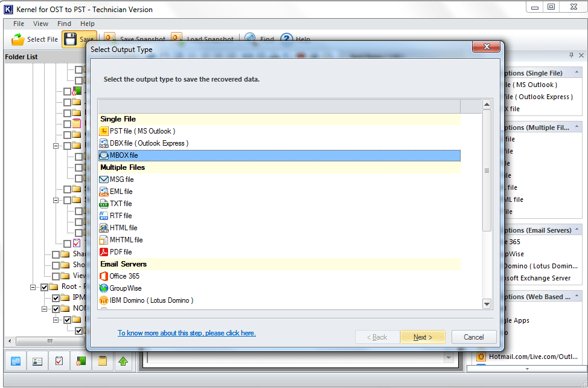Check the Shar... folder checkbox
588x388 pixels.
click(56, 255)
